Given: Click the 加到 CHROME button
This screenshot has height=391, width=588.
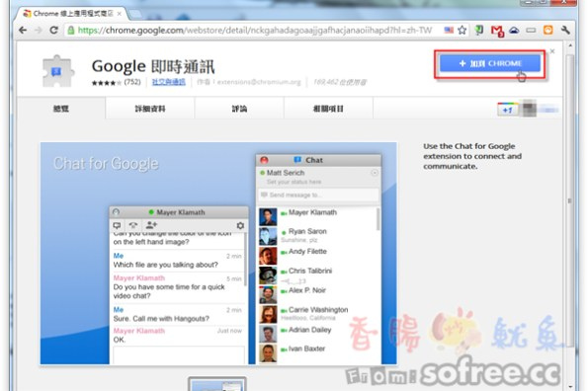Looking at the screenshot, I should 490,63.
